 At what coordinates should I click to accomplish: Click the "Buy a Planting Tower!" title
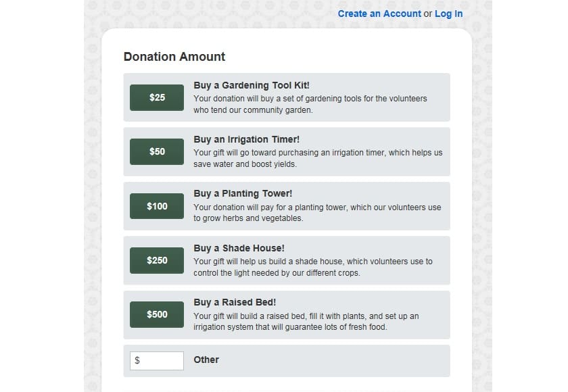[243, 194]
